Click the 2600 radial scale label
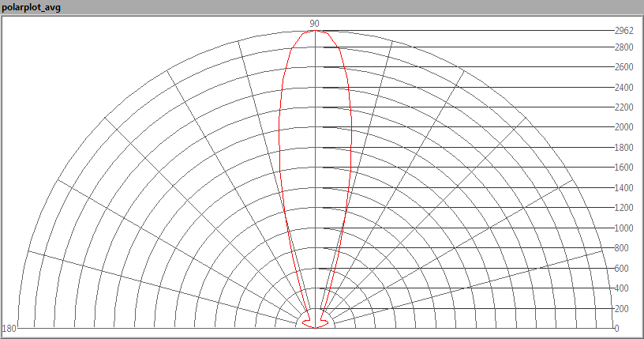This screenshot has height=339, width=644. pyautogui.click(x=623, y=67)
